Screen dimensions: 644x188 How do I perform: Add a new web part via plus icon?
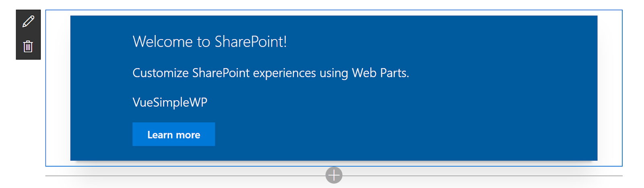coord(334,175)
